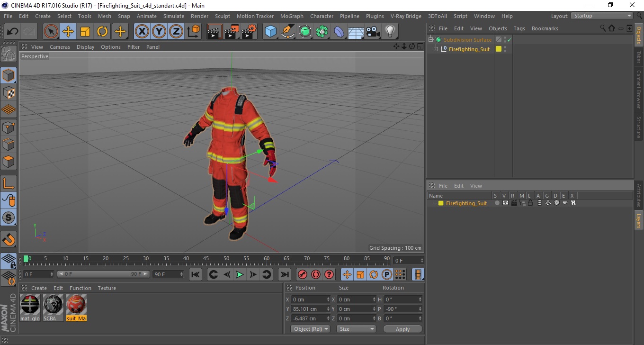Select the Live Selection tool
The image size is (644, 345).
51,32
